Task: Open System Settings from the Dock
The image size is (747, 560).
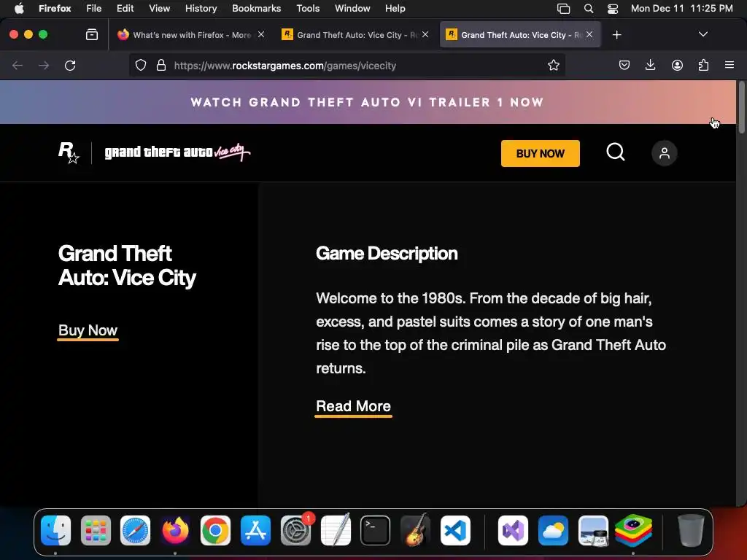Action: coord(295,530)
